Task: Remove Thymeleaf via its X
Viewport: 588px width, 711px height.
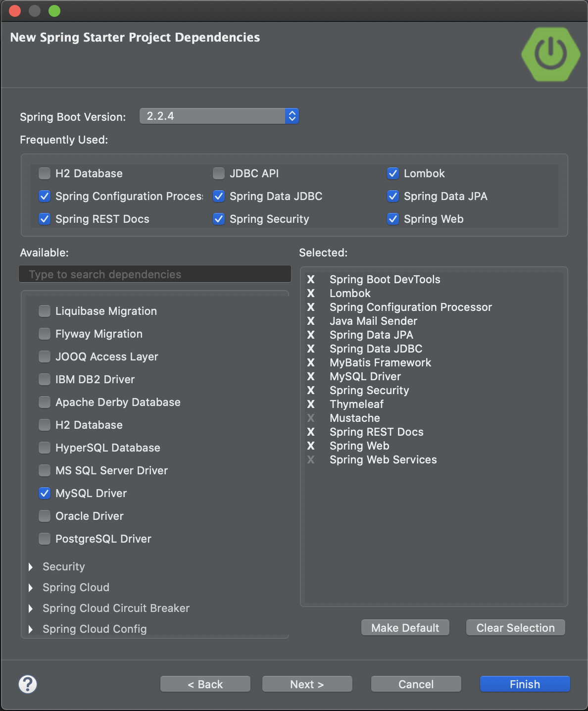Action: [x=311, y=405]
